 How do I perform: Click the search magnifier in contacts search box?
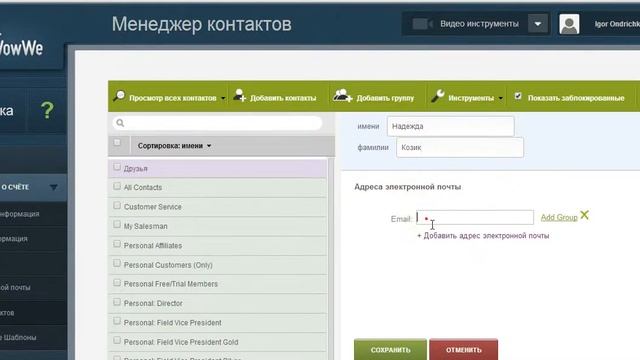(120, 123)
